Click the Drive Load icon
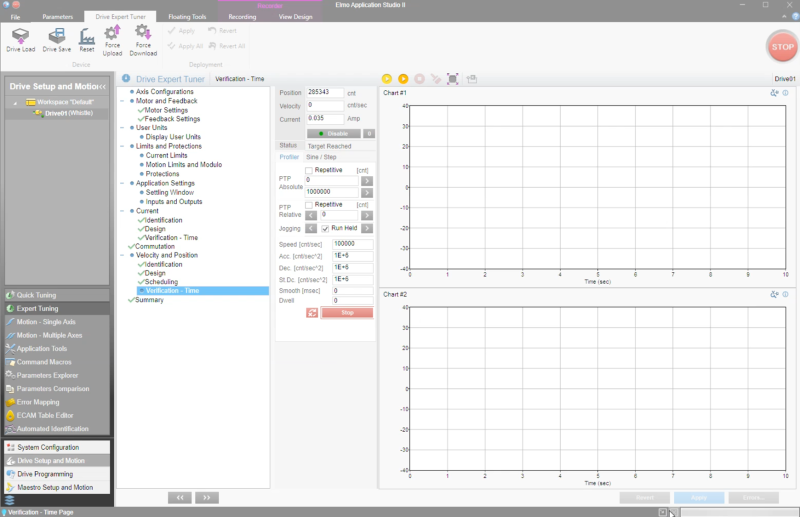800x517 pixels. [20, 40]
